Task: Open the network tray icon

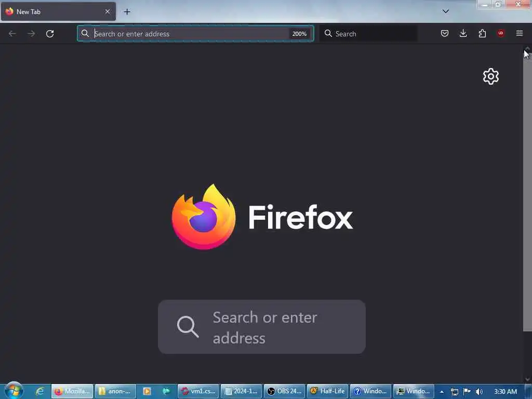Action: coord(455,392)
